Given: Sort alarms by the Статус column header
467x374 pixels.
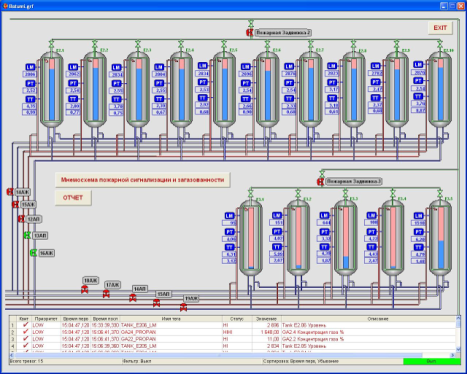Looking at the screenshot, I should coord(237,319).
